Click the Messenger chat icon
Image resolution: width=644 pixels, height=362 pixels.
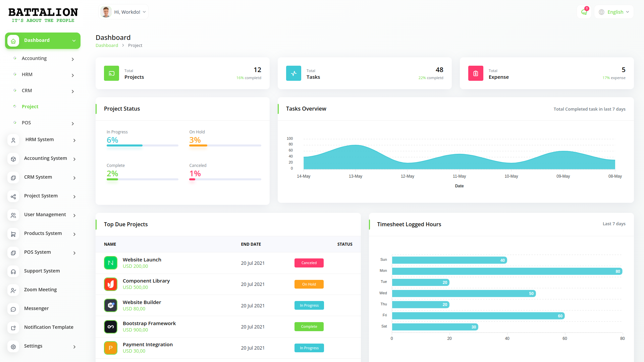13,309
